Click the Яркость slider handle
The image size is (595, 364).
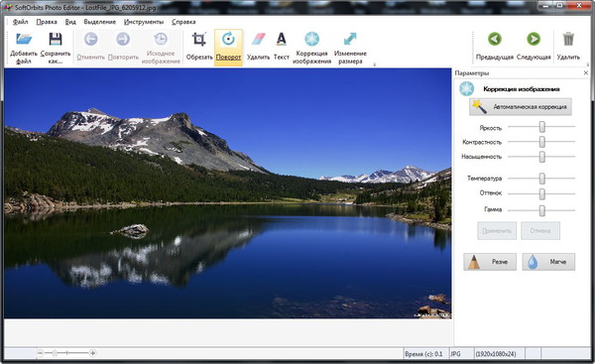click(542, 127)
